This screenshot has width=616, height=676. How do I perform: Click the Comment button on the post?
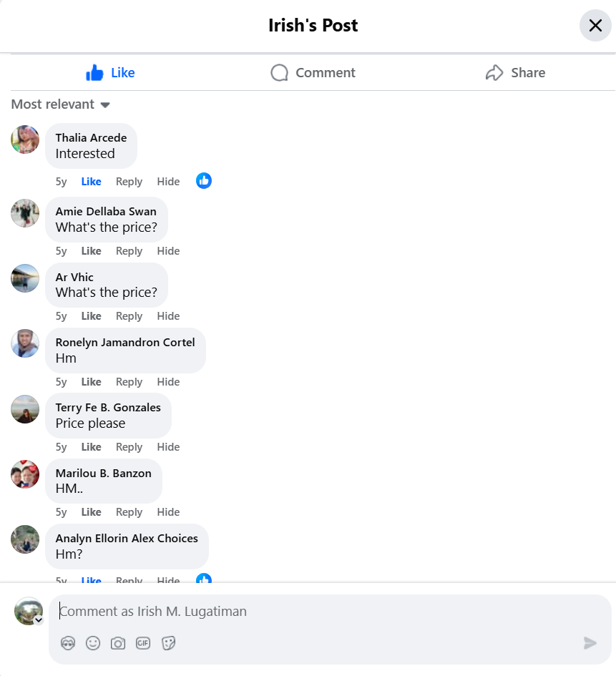(313, 72)
